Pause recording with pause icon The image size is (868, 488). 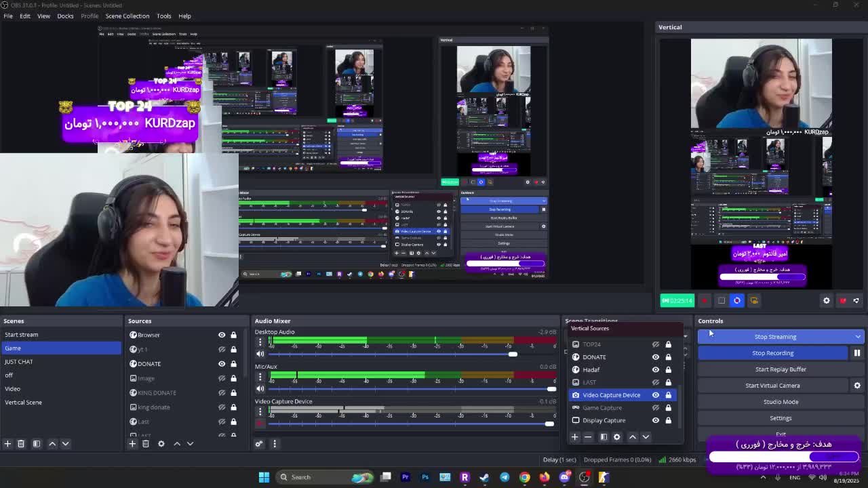(x=857, y=353)
